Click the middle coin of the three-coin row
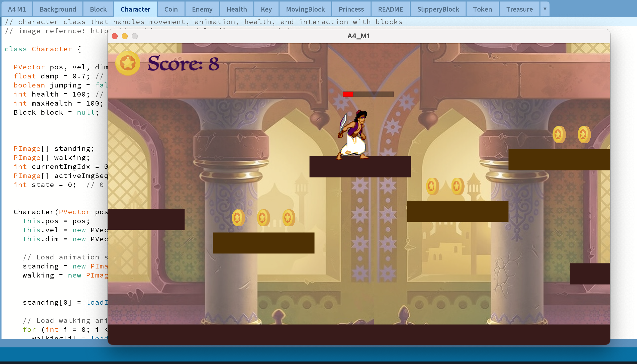This screenshot has height=364, width=637. 264,218
